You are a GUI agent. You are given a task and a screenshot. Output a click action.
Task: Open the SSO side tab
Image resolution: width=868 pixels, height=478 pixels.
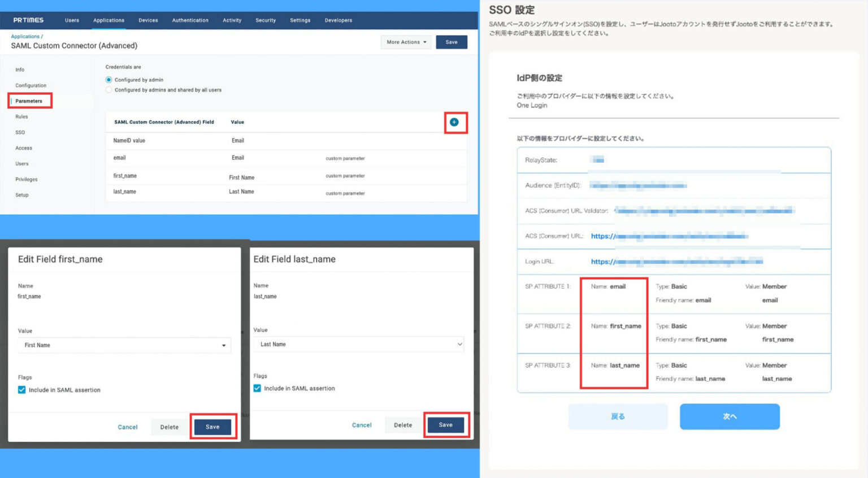(x=20, y=132)
